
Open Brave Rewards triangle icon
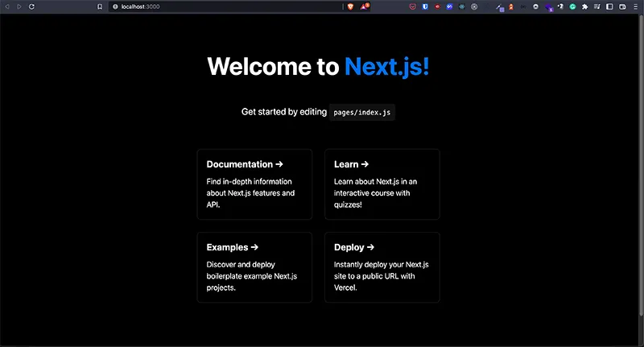pos(365,6)
